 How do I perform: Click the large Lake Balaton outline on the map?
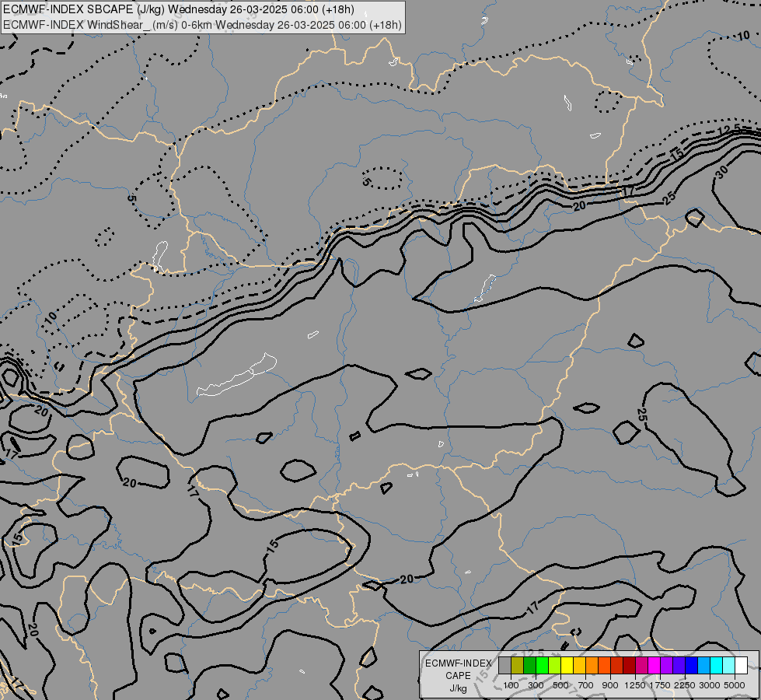pyautogui.click(x=237, y=376)
